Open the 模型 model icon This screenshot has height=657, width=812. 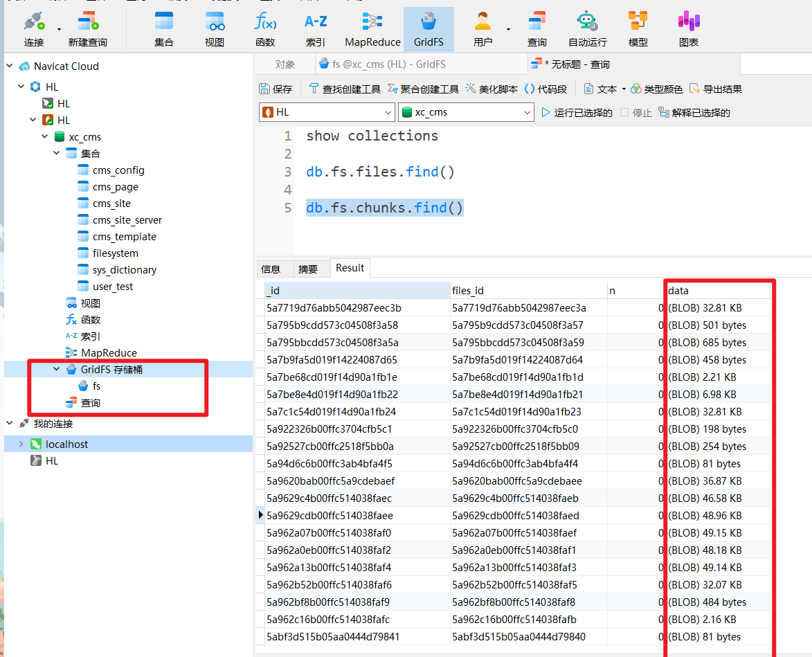[638, 28]
